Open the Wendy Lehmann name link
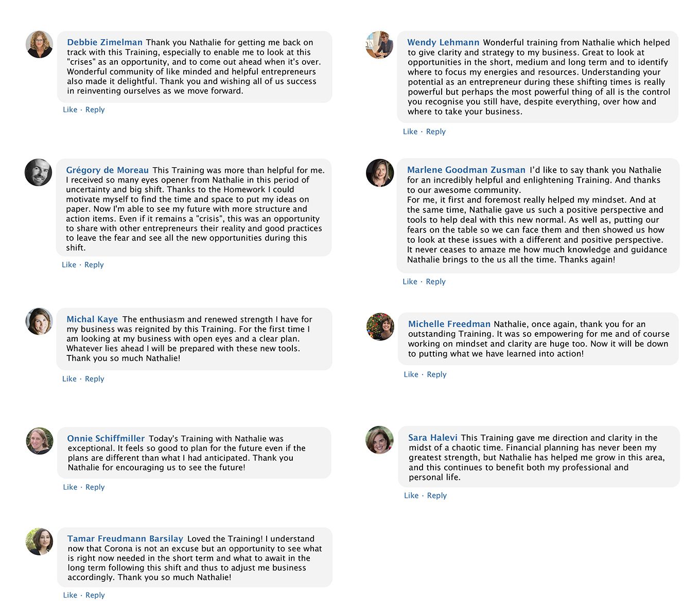The height and width of the screenshot is (610, 700). click(x=443, y=43)
